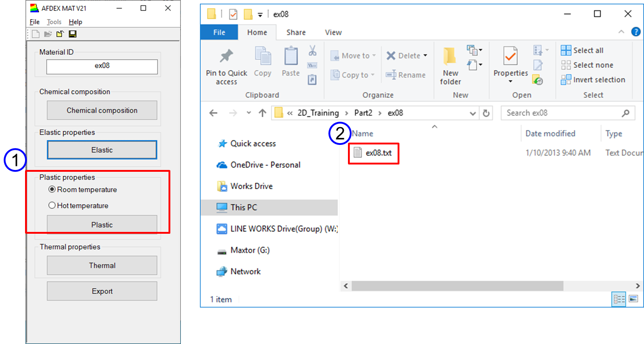Open the explorer Help question mark icon

point(636,32)
